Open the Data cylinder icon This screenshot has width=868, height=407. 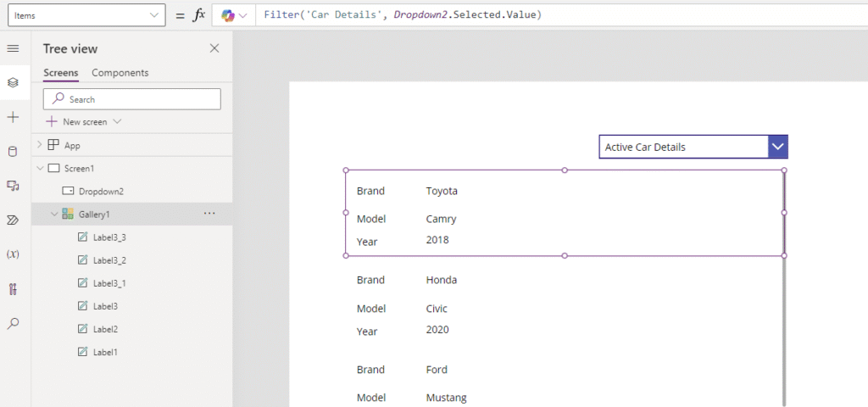[x=13, y=151]
